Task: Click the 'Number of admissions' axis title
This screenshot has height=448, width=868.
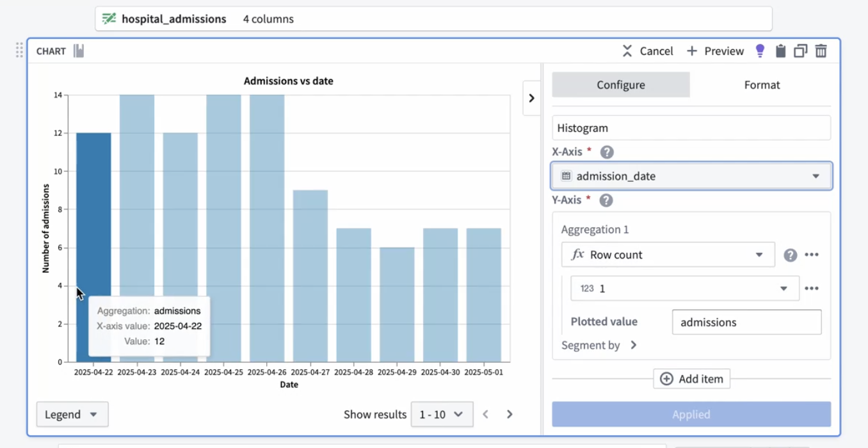Action: [x=46, y=228]
